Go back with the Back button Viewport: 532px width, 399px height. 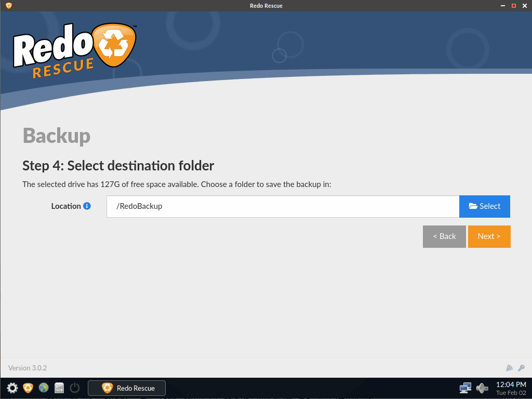[444, 236]
